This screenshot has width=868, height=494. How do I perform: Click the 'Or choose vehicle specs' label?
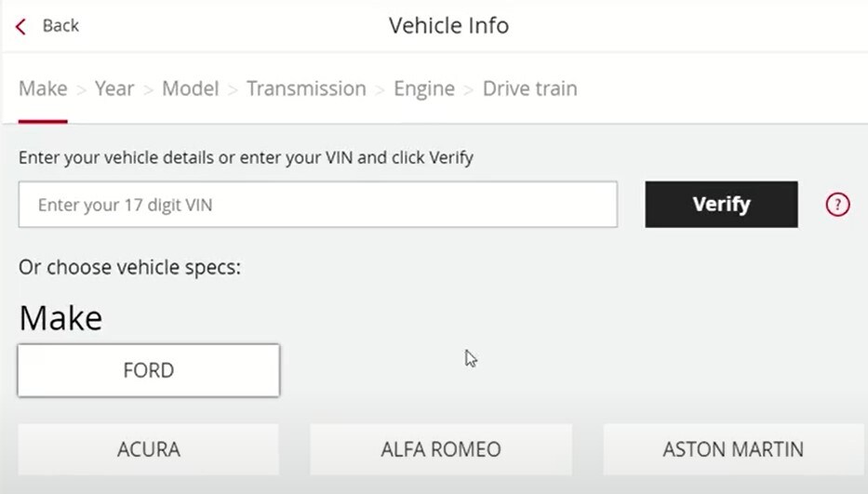pos(129,268)
